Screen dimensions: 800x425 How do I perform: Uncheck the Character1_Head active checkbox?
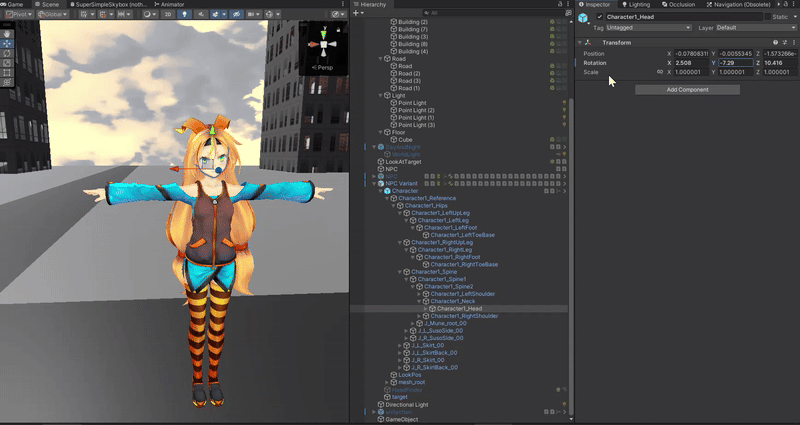point(599,17)
